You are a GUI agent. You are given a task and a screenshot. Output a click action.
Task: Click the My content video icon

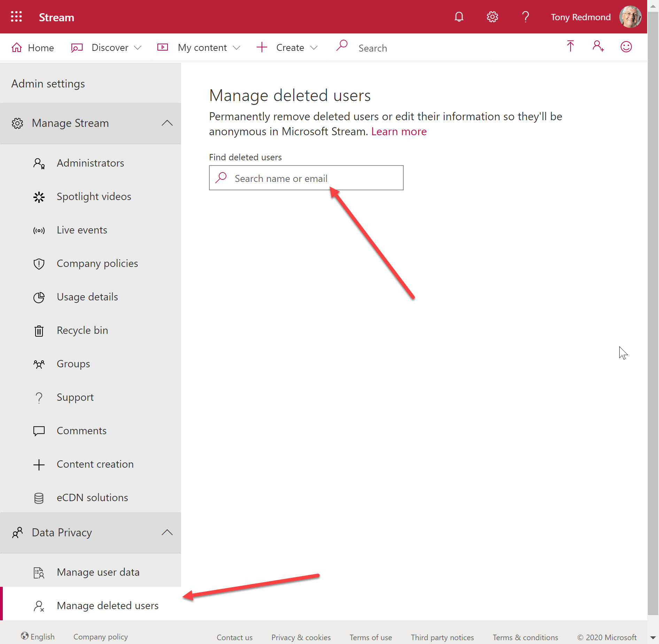pyautogui.click(x=163, y=47)
